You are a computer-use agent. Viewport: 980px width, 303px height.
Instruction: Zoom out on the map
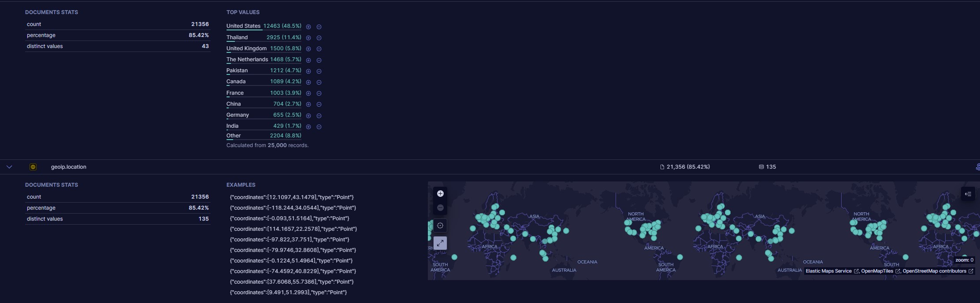(440, 208)
